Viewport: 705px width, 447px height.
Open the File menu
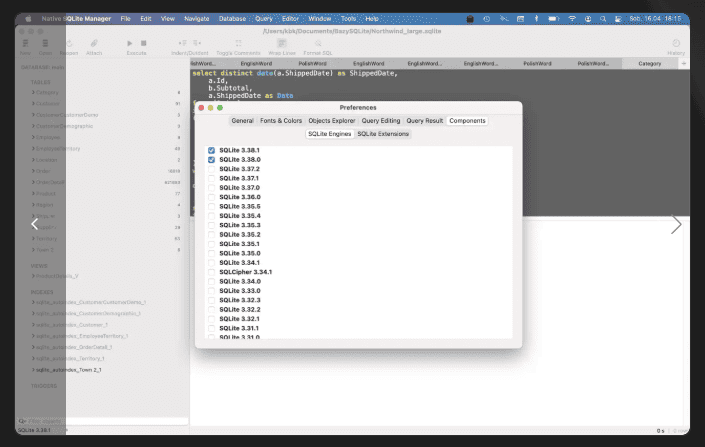(x=125, y=18)
